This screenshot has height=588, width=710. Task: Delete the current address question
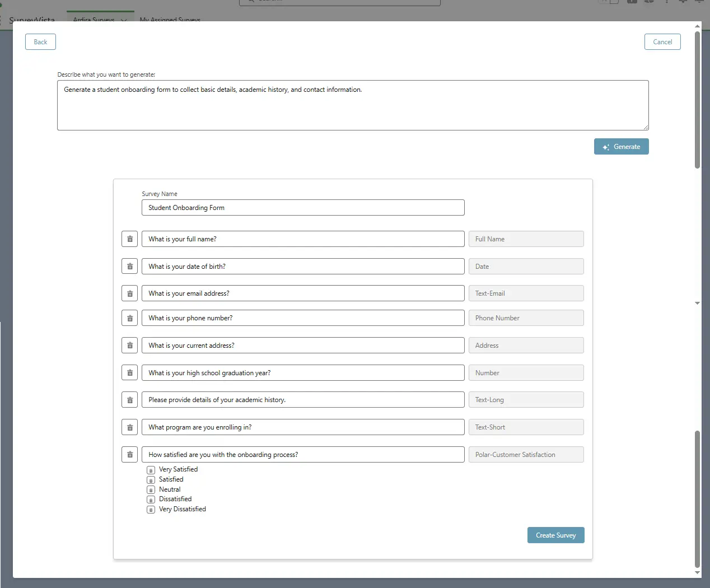(x=129, y=346)
